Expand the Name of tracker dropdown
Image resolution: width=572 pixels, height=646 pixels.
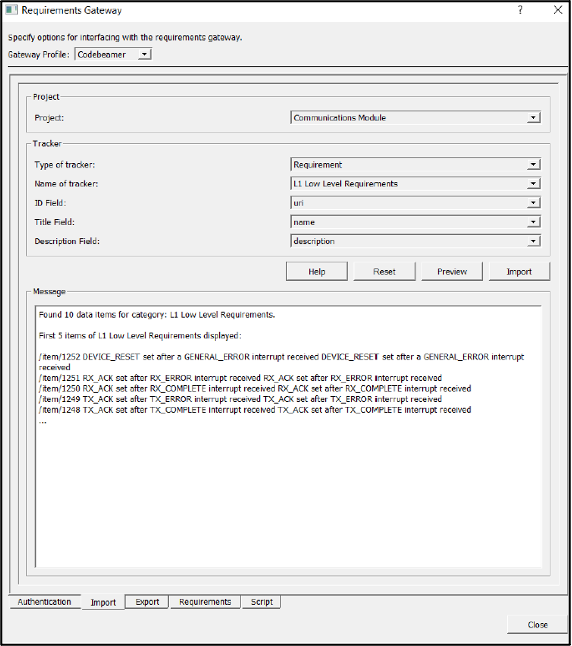[x=415, y=184]
